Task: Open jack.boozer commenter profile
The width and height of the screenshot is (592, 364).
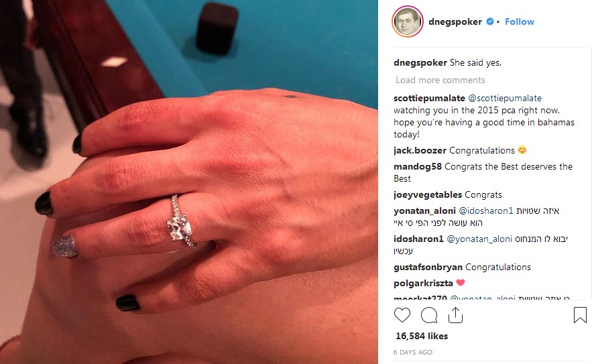Action: (420, 150)
